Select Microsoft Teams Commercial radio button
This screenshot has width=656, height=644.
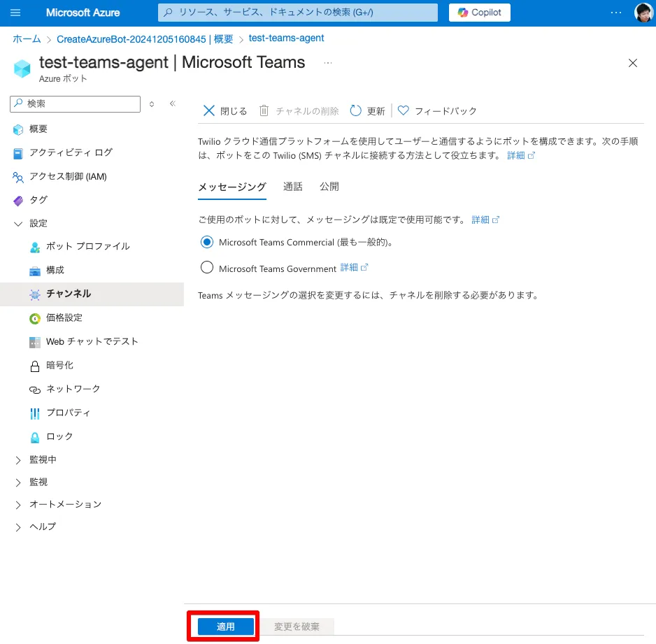pos(207,242)
